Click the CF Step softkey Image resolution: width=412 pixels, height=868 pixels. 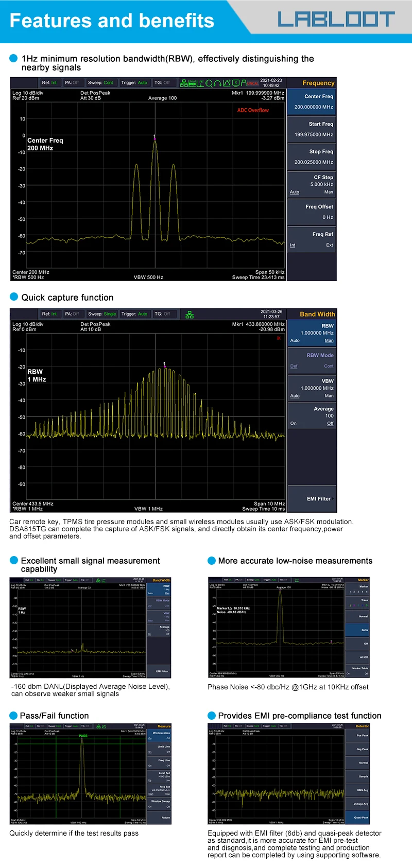click(312, 184)
